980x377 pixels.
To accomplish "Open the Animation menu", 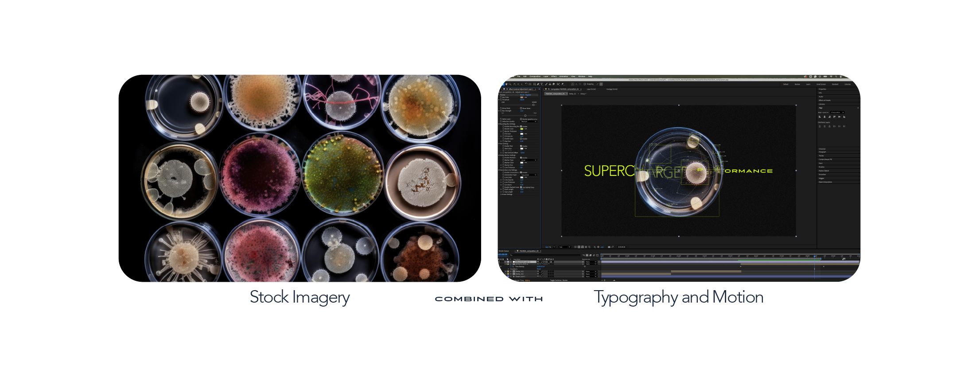I will click(x=564, y=77).
